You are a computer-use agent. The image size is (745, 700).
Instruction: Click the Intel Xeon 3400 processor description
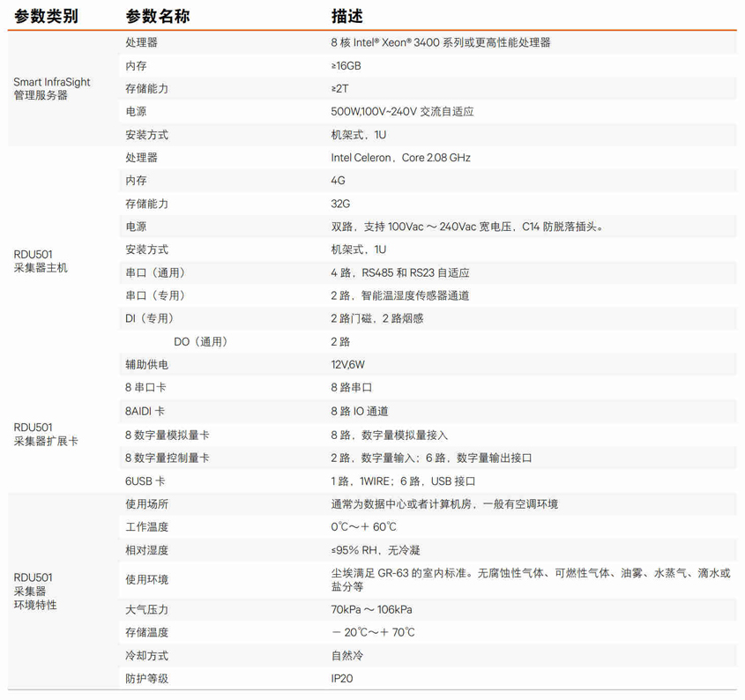[440, 42]
